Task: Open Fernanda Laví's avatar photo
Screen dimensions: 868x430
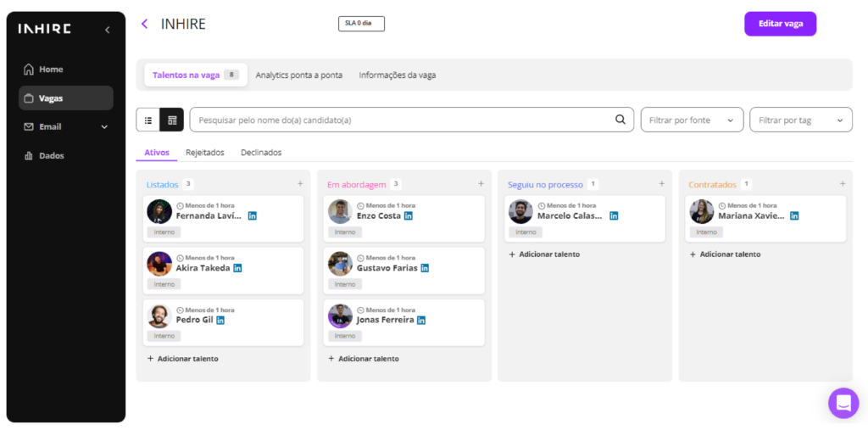Action: click(159, 212)
